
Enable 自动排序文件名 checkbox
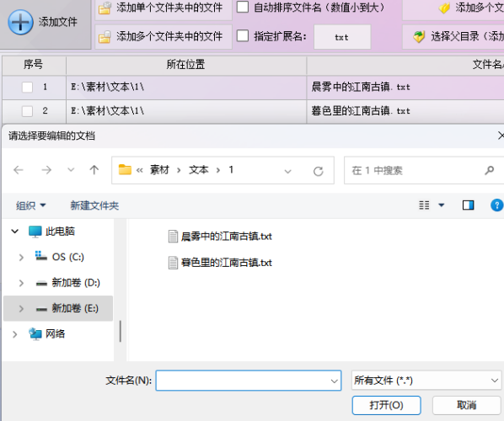(243, 7)
